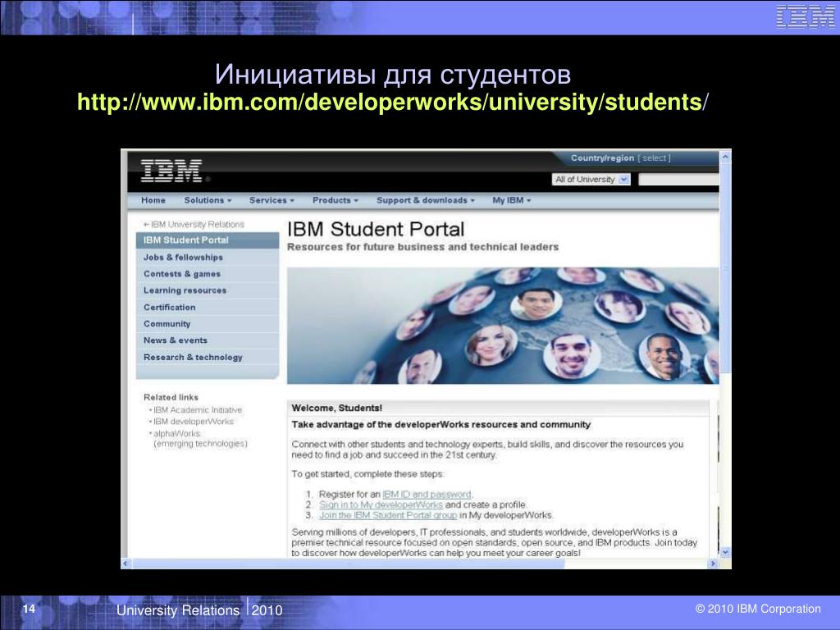This screenshot has width=840, height=630.
Task: Open News & events section
Action: pos(208,340)
